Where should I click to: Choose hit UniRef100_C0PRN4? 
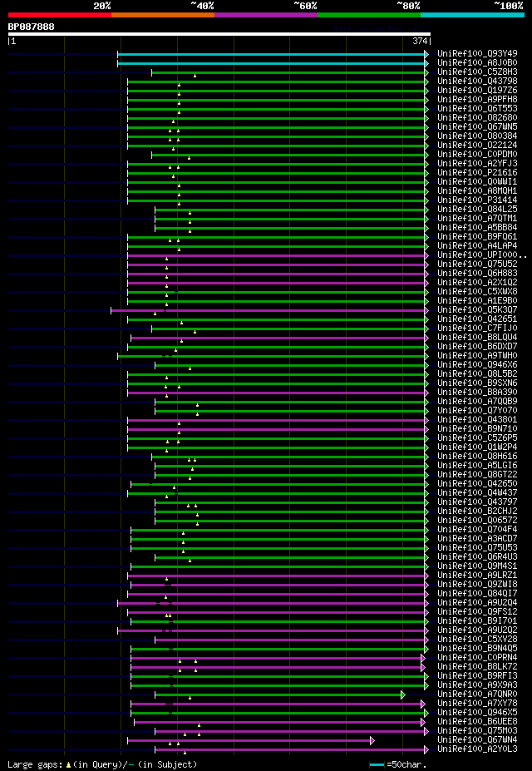click(x=477, y=657)
